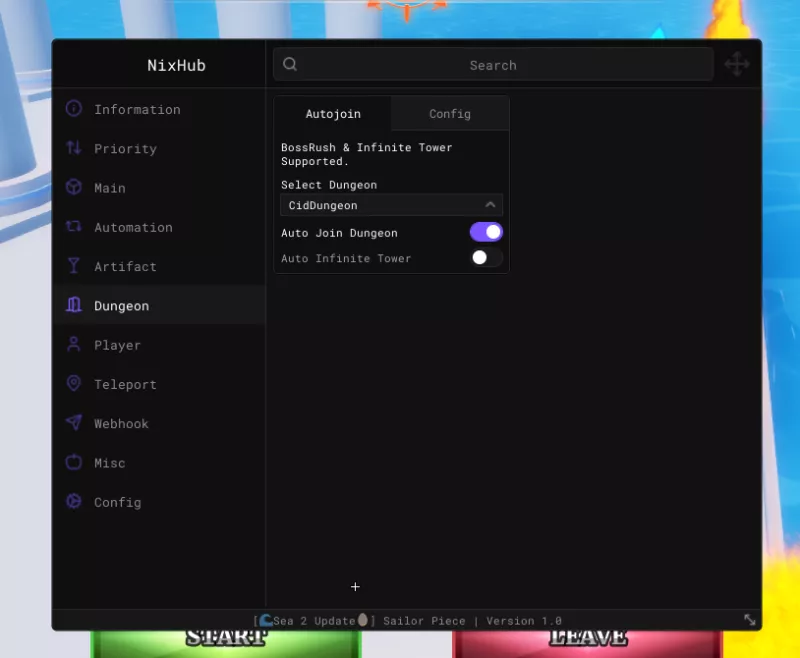Click the red LEAVE button
The height and width of the screenshot is (658, 800).
coord(587,644)
